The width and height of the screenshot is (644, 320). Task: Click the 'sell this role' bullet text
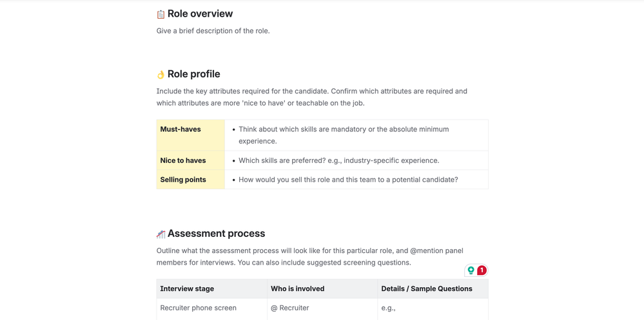[x=348, y=180]
